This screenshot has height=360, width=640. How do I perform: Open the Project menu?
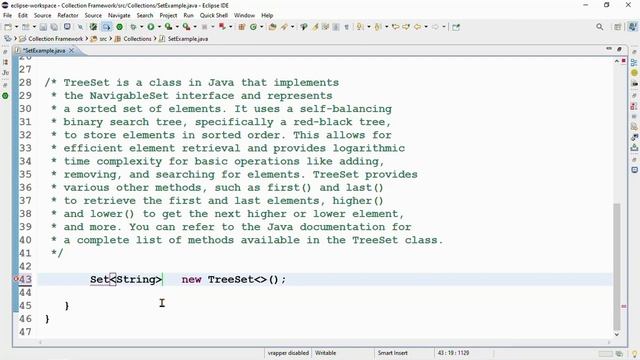pyautogui.click(x=168, y=16)
